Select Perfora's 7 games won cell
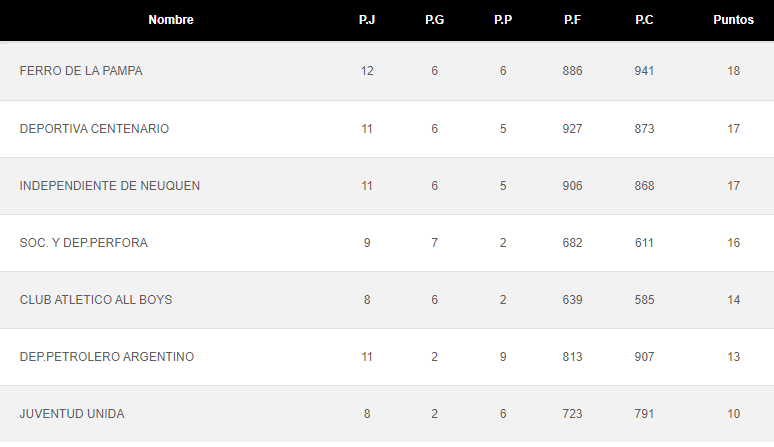Screen dimensions: 774x447 pos(434,243)
